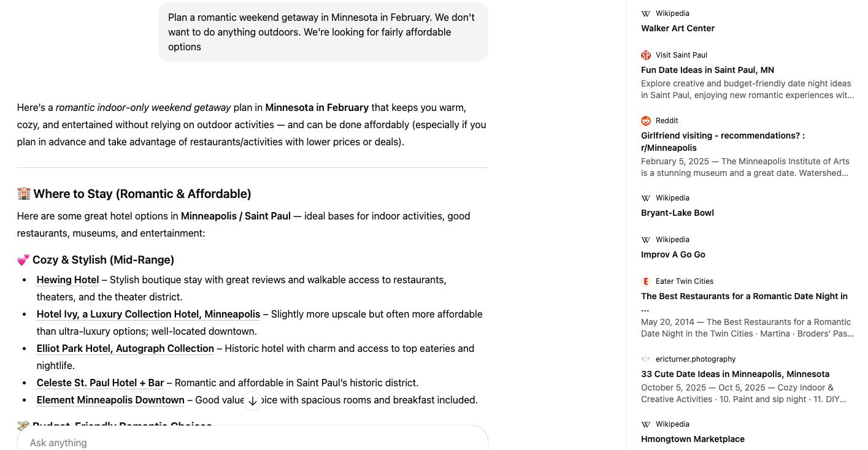The height and width of the screenshot is (450, 868).
Task: Click the ericturner.photography source icon
Action: coord(646,359)
